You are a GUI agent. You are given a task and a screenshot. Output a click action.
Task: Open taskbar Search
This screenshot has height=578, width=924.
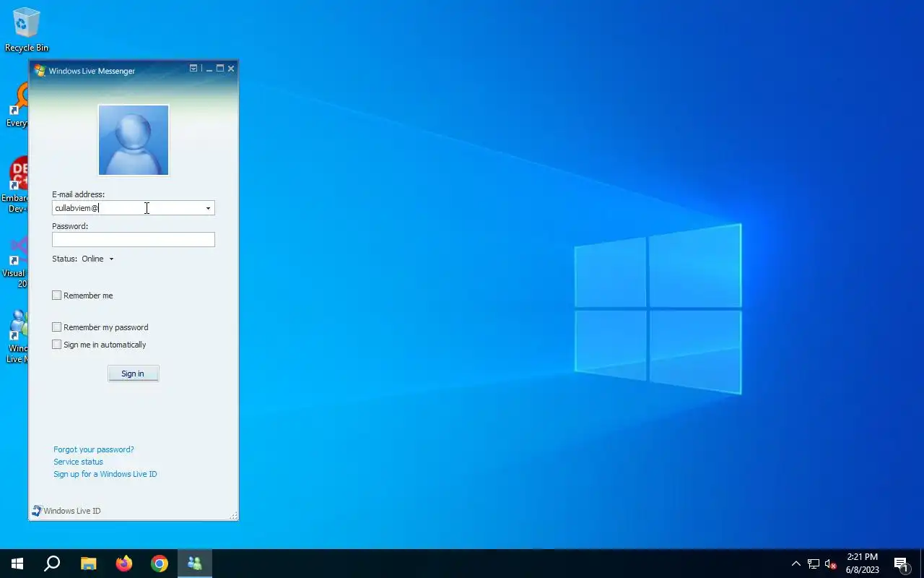click(x=52, y=564)
